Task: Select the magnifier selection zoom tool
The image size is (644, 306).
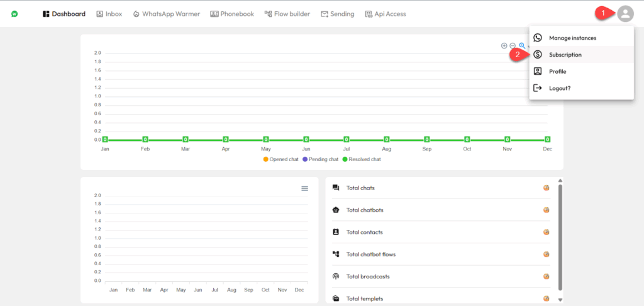Action: coord(522,45)
